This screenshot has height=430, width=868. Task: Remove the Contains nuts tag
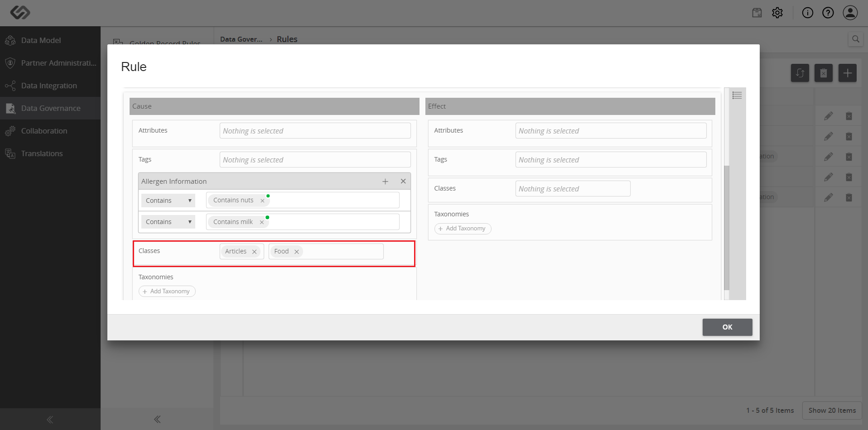pos(262,201)
